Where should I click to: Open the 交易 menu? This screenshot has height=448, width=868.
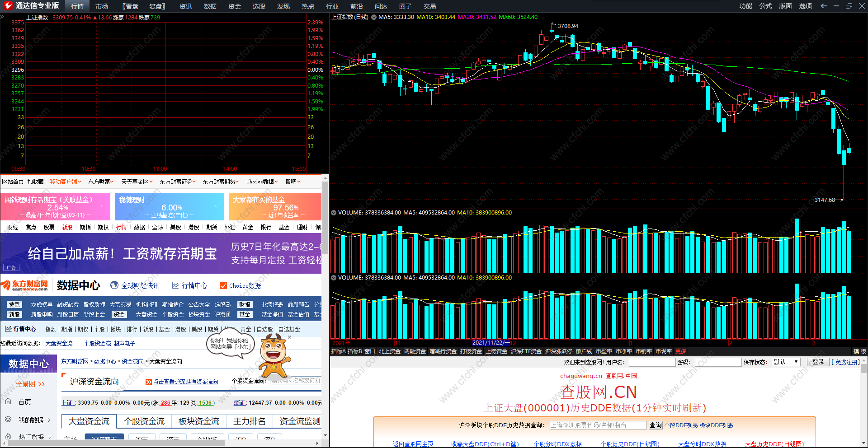click(x=430, y=6)
